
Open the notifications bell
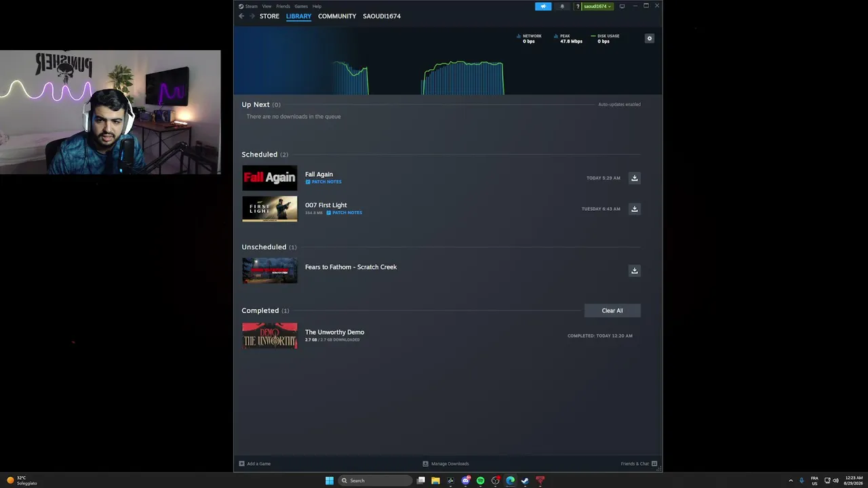pos(562,6)
